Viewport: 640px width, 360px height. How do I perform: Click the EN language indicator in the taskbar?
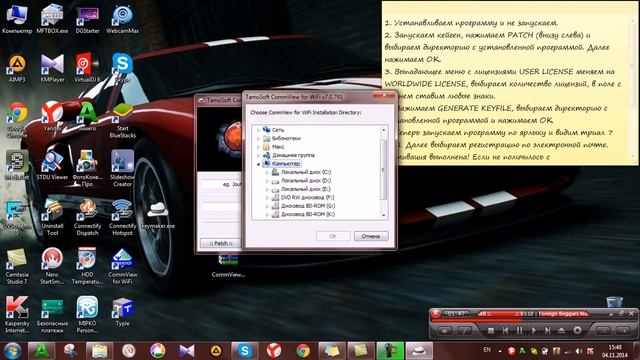pyautogui.click(x=487, y=350)
